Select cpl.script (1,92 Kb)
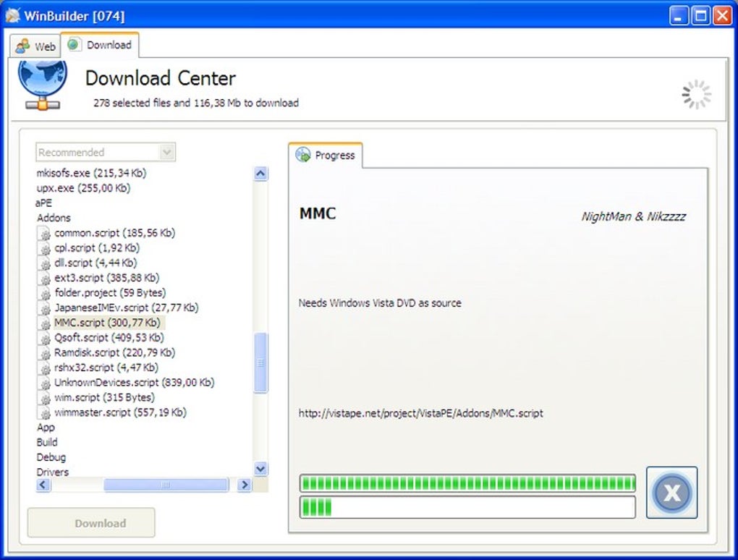This screenshot has width=738, height=560. click(x=97, y=247)
